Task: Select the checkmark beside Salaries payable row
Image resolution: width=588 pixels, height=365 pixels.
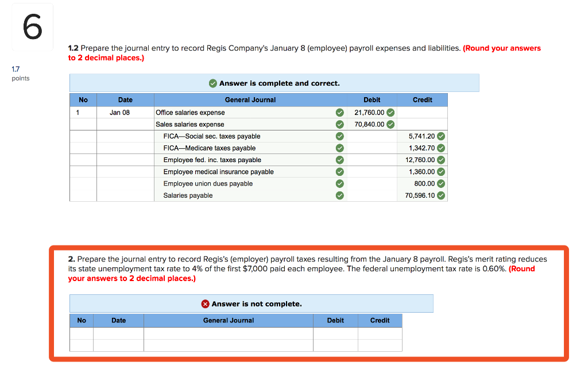Action: click(339, 195)
